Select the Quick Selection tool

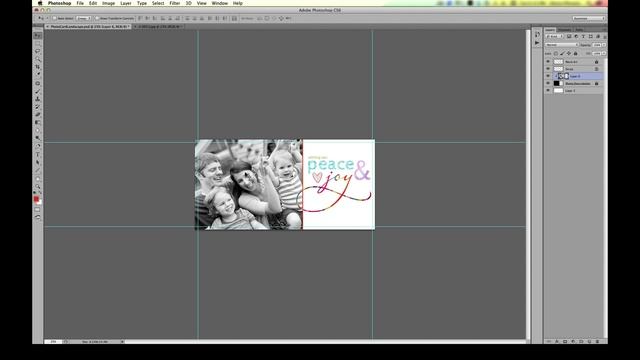(x=38, y=59)
